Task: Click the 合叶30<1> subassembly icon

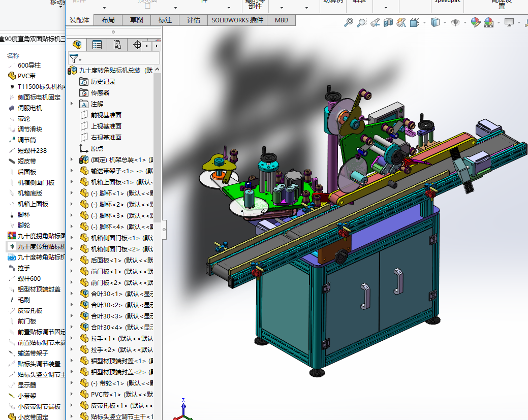Action: coord(84,294)
